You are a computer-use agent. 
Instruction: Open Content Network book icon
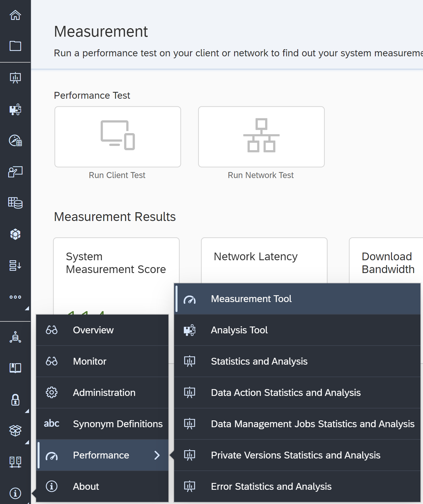tap(15, 368)
